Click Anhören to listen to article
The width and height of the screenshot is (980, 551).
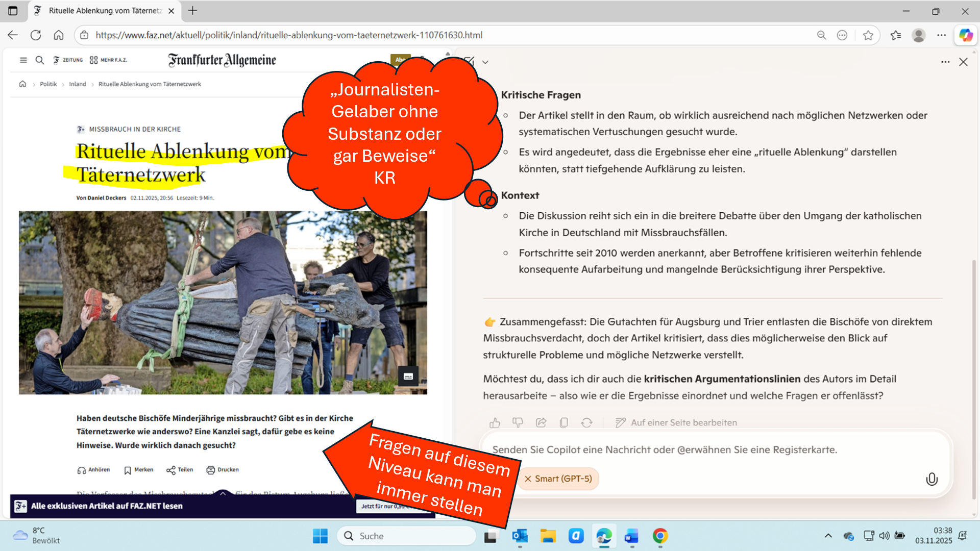(x=93, y=470)
